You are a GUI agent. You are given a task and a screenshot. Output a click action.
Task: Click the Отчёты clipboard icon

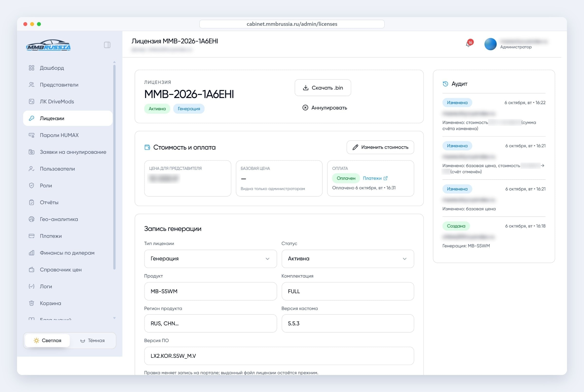[31, 202]
